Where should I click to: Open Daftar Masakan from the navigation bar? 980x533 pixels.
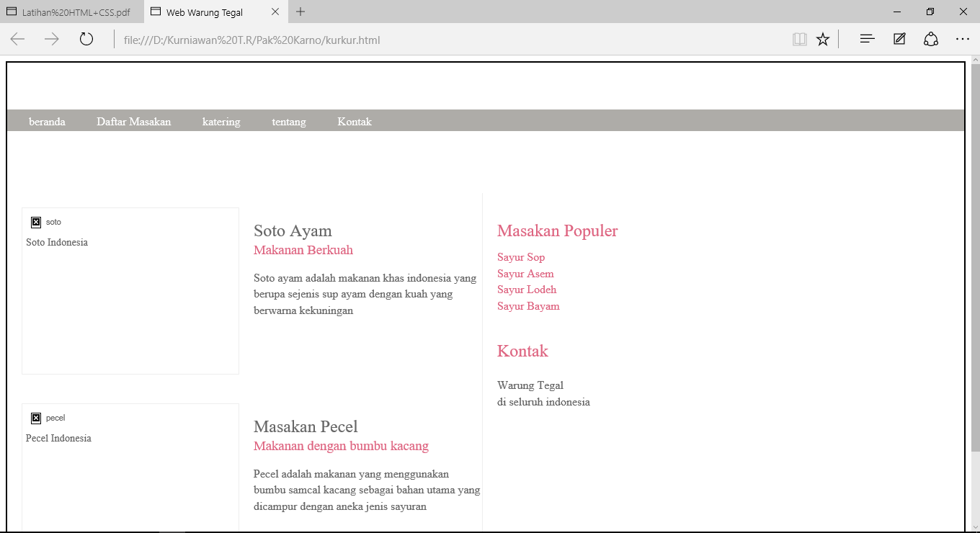[133, 121]
